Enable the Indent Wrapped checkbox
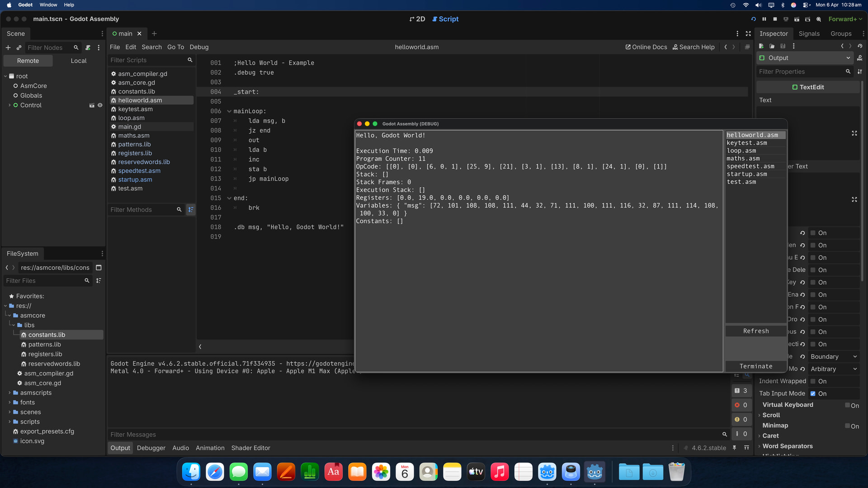 coord(813,381)
